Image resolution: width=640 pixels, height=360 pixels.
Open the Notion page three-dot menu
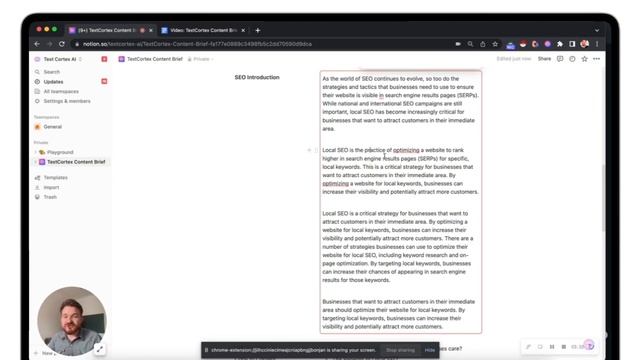click(x=597, y=59)
